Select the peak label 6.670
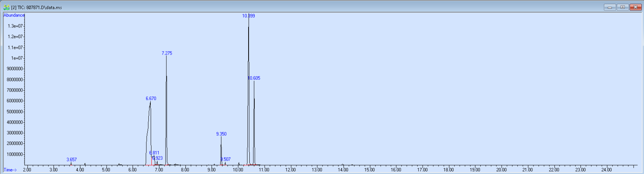Viewport: 644px width, 174px height. pos(151,98)
